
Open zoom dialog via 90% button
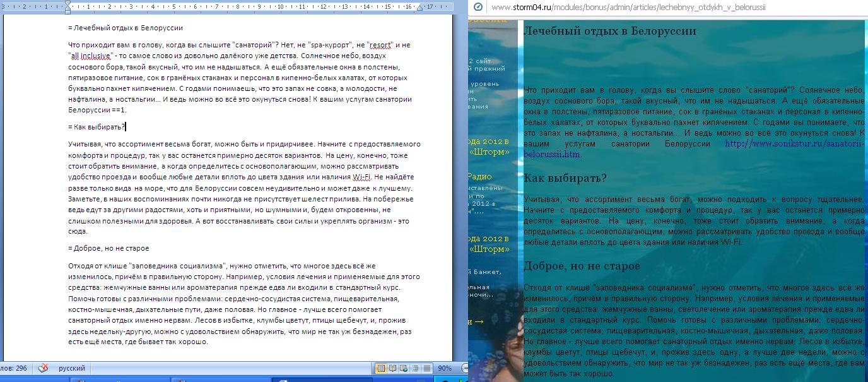(x=445, y=368)
